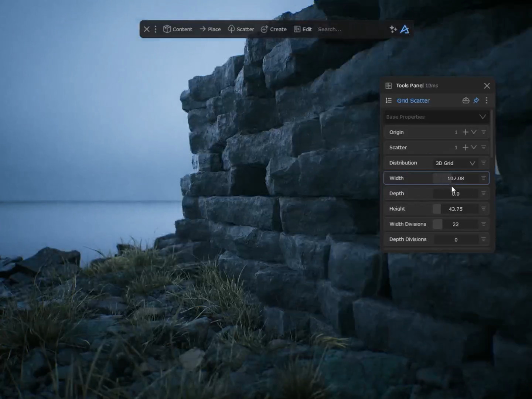The width and height of the screenshot is (532, 399).
Task: Open the Distribution 3D Grid dropdown
Action: [455, 163]
